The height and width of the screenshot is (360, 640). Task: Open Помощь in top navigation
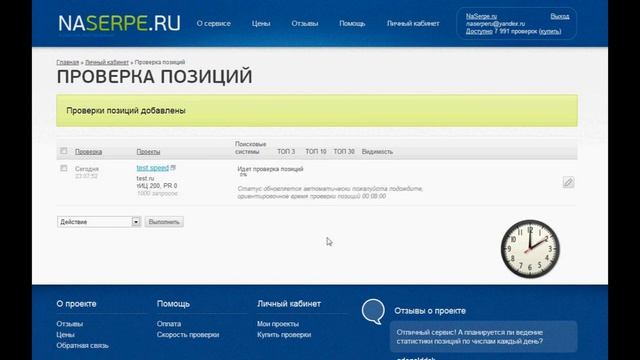coord(352,24)
